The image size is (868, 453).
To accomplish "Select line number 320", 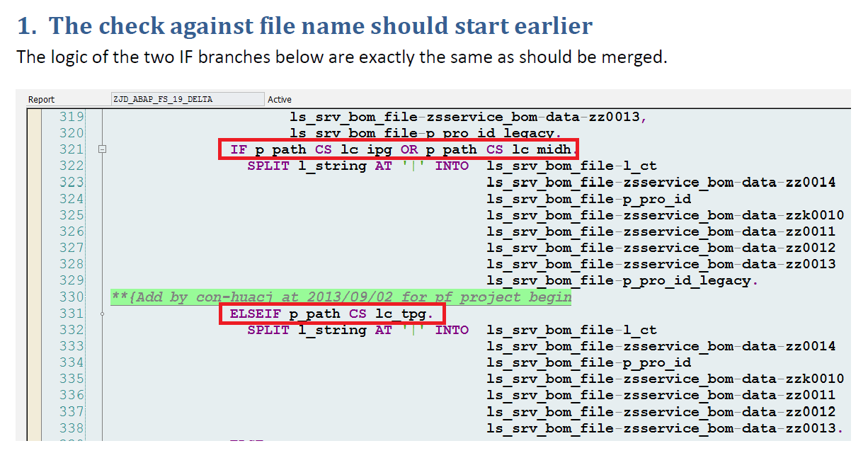I will tap(72, 133).
